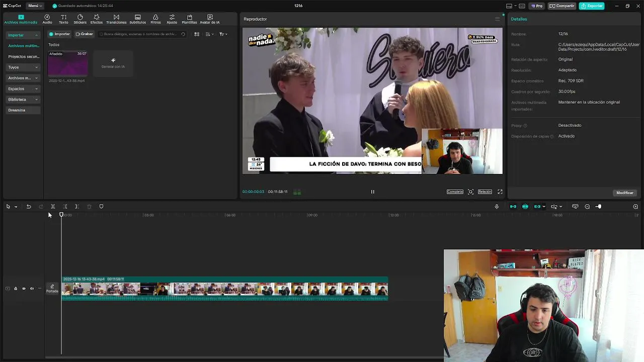
Task: Delete left of playhead
Action: pos(65,207)
